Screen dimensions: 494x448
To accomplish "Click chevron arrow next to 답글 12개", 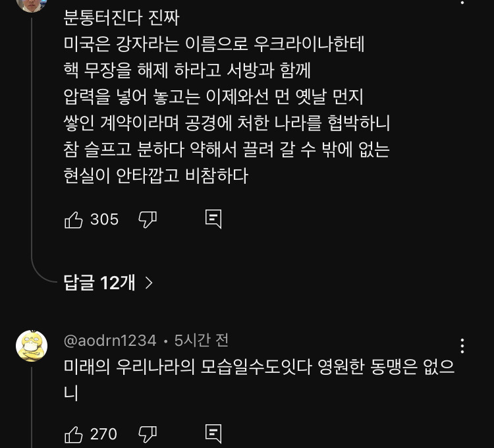I will pyautogui.click(x=149, y=283).
